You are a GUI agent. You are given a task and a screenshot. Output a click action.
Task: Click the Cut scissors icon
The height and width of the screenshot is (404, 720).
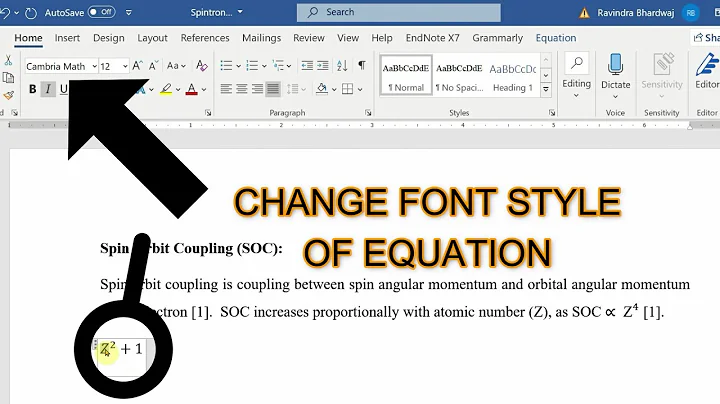[8, 60]
